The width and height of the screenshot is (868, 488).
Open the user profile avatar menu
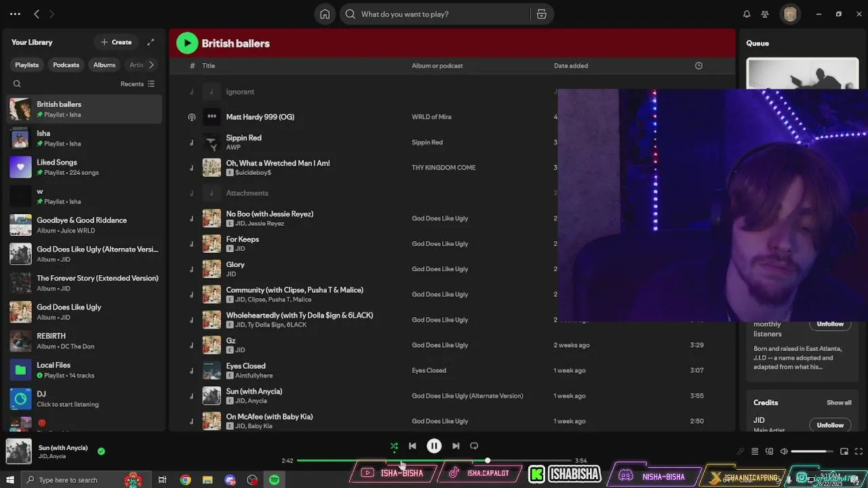tap(790, 14)
